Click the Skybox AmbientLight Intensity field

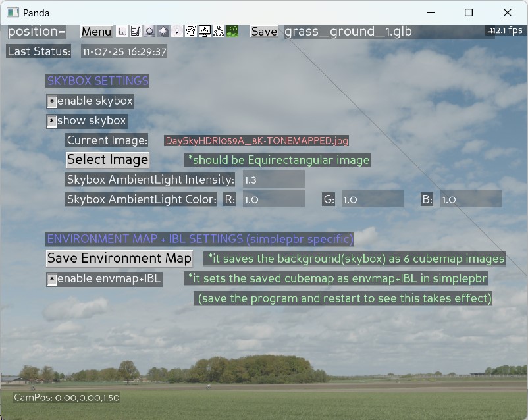click(x=273, y=180)
